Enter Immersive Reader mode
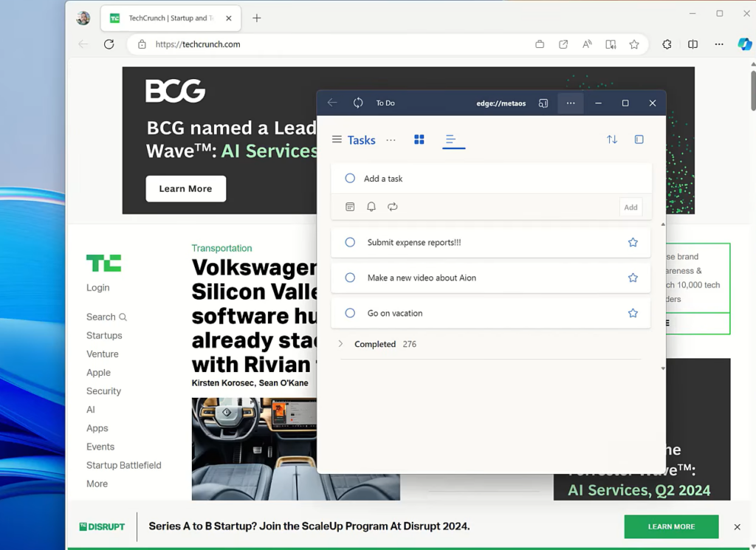The width and height of the screenshot is (756, 550). (x=611, y=44)
